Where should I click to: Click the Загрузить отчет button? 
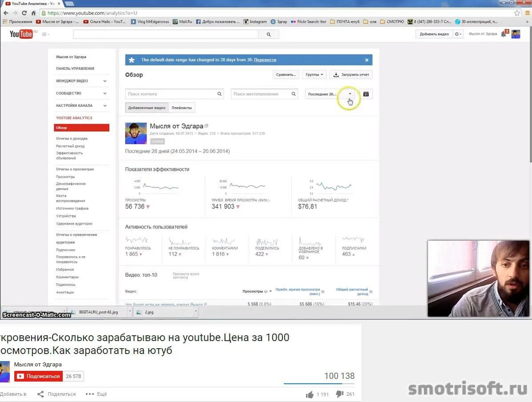[x=351, y=75]
